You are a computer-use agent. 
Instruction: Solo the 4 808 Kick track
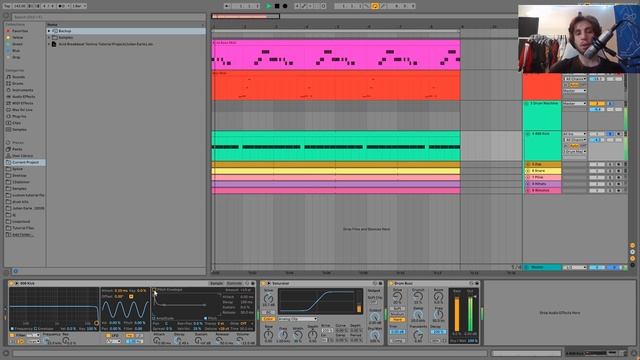610,134
